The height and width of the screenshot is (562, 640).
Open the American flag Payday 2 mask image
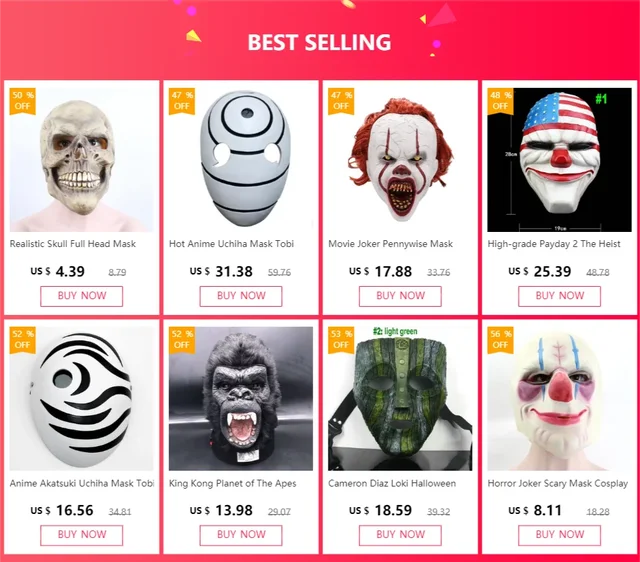(x=559, y=160)
